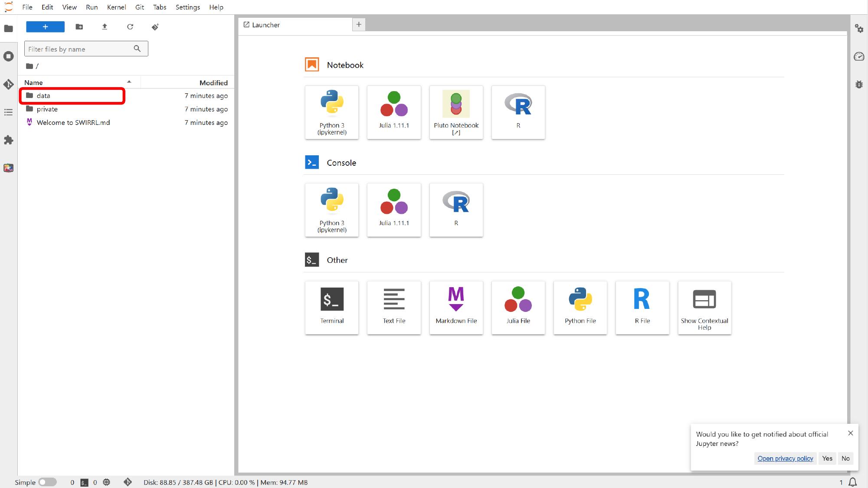Screen dimensions: 868x488
Task: Refresh the file browser list
Action: coord(130,27)
